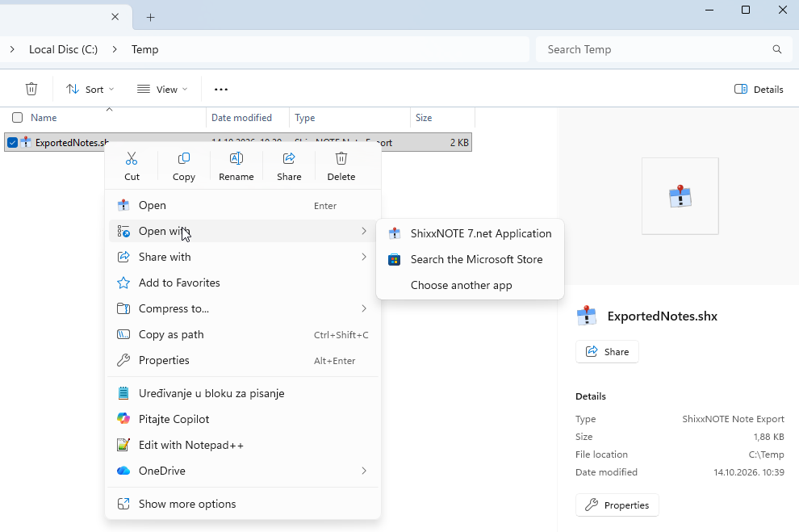Sort by the Name column header

108,118
